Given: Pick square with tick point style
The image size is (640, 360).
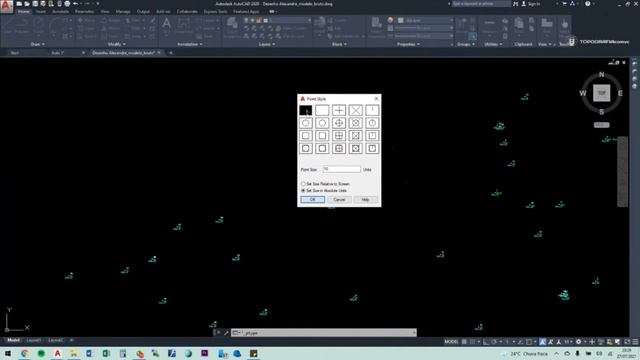Looking at the screenshot, I should point(372,136).
